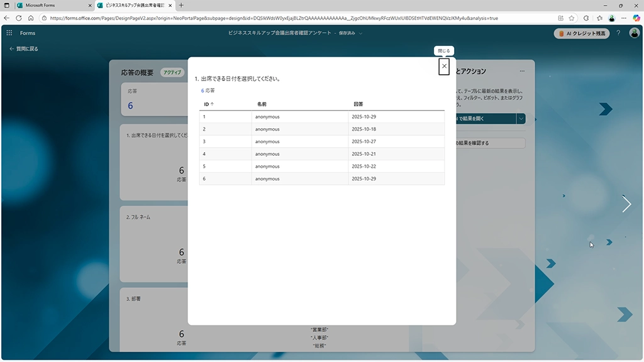Open a new browser tab
The width and height of the screenshot is (644, 362).
(182, 5)
